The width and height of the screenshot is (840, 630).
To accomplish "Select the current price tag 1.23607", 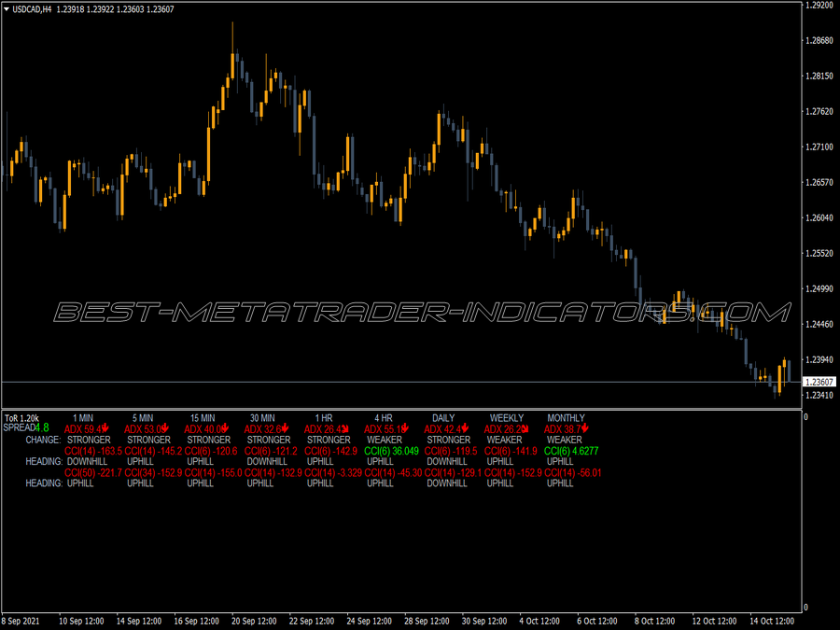I will [x=819, y=382].
